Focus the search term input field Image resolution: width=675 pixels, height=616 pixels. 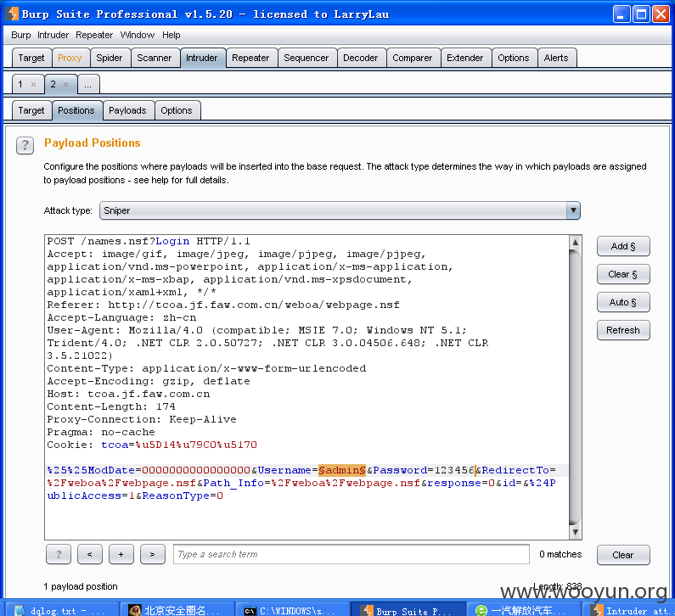tap(352, 555)
